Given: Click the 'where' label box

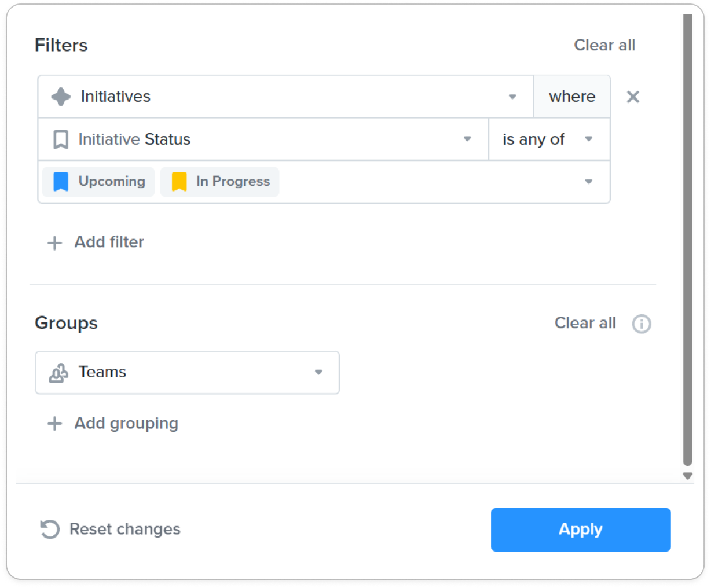Looking at the screenshot, I should point(572,97).
